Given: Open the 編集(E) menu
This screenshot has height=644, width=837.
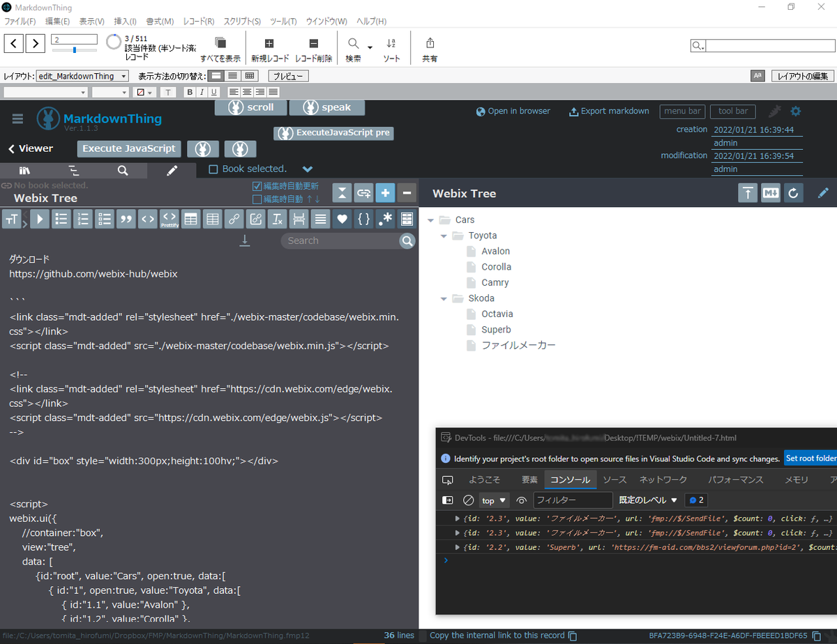Looking at the screenshot, I should click(x=57, y=22).
